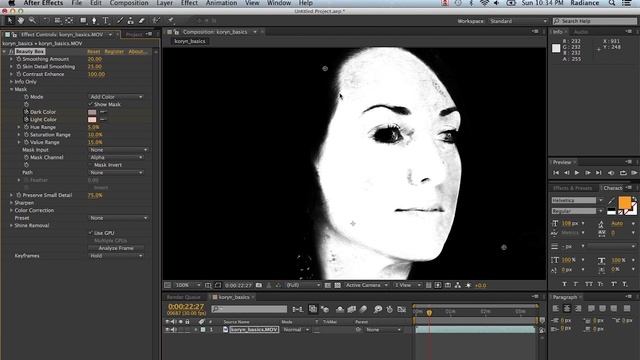
Task: Collapse the Mask property group
Action: pyautogui.click(x=11, y=89)
